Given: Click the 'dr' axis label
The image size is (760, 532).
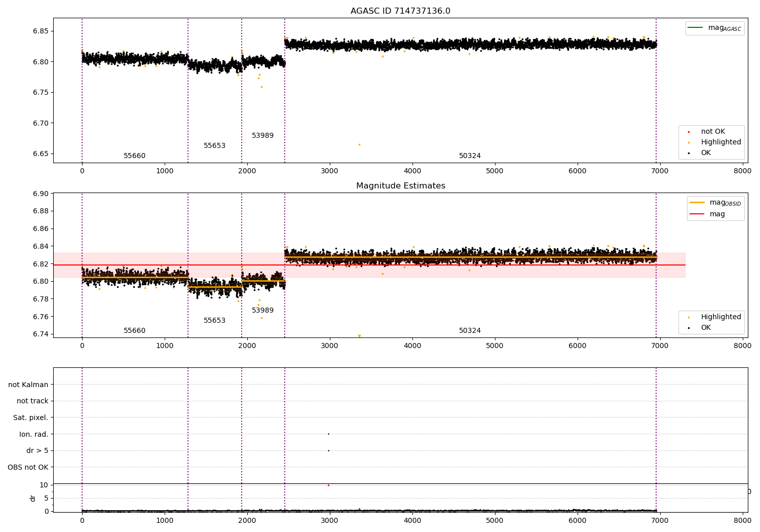Looking at the screenshot, I should pos(33,498).
